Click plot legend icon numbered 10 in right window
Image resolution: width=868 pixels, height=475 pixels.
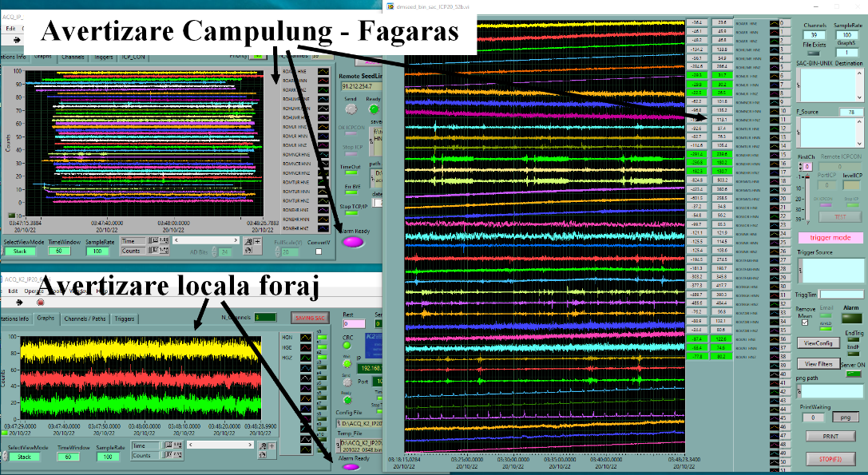pos(775,111)
